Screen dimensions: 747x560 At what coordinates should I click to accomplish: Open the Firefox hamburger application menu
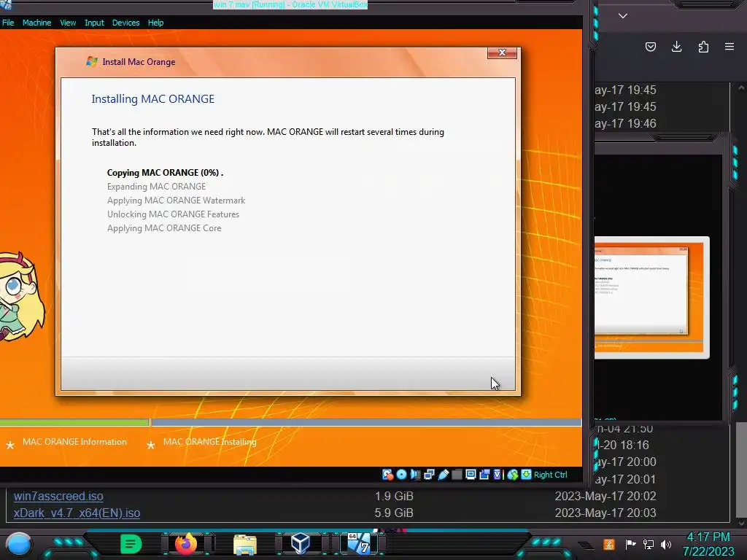729,47
